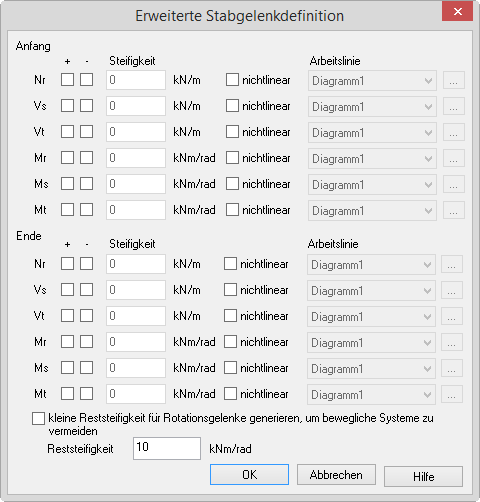This screenshot has height=502, width=480.
Task: Tick the plus checkbox for Anfang Nr
Action: [67, 80]
